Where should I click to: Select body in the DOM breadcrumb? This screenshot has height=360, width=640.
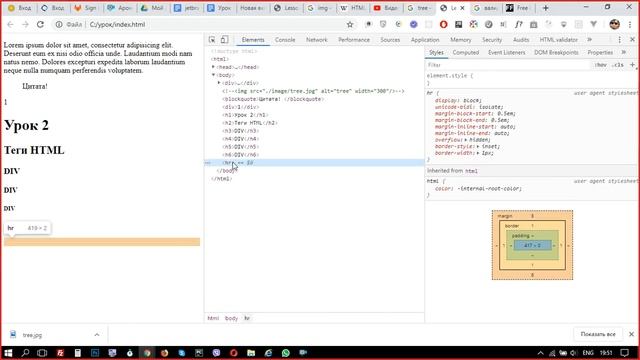(231, 318)
